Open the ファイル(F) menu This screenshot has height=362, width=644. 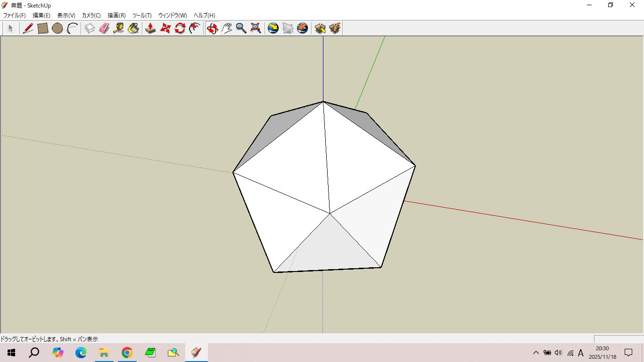(x=15, y=16)
